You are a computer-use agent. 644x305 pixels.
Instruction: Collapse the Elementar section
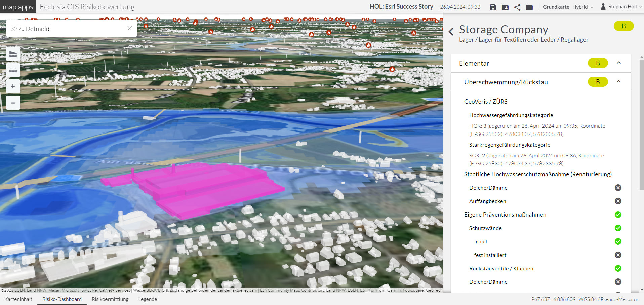point(619,63)
